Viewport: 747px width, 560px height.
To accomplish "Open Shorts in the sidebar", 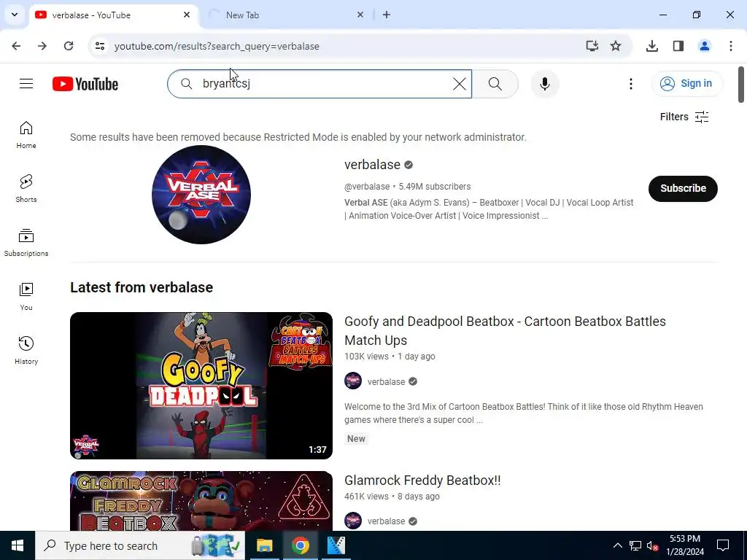I will click(26, 189).
